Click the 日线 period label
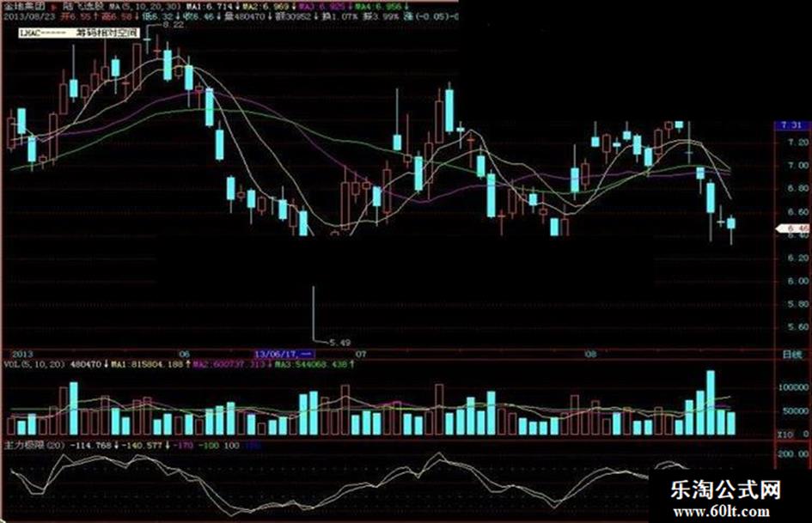Screen dimensions: 812x523 pos(792,355)
